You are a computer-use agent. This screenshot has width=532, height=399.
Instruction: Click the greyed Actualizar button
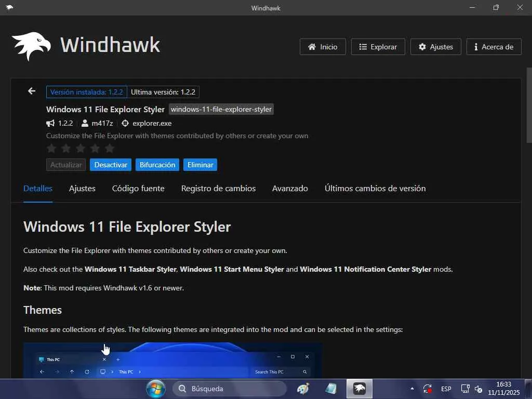[x=66, y=165]
